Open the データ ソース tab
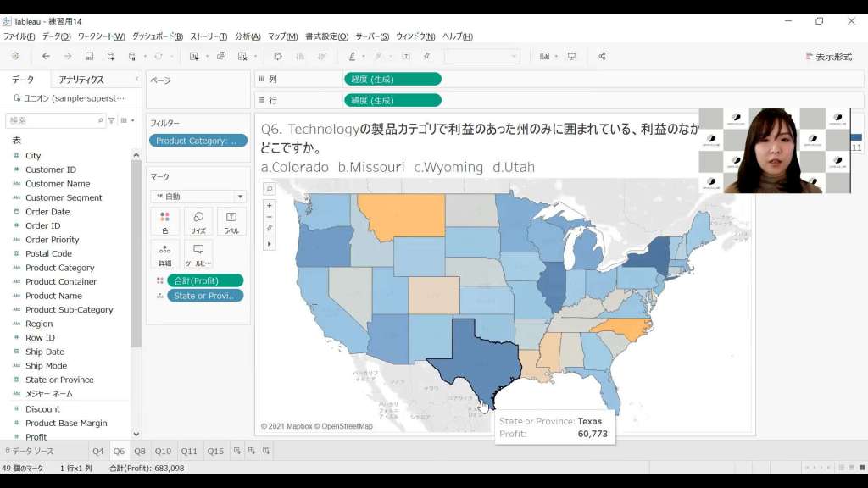Image resolution: width=868 pixels, height=488 pixels. pos(30,451)
